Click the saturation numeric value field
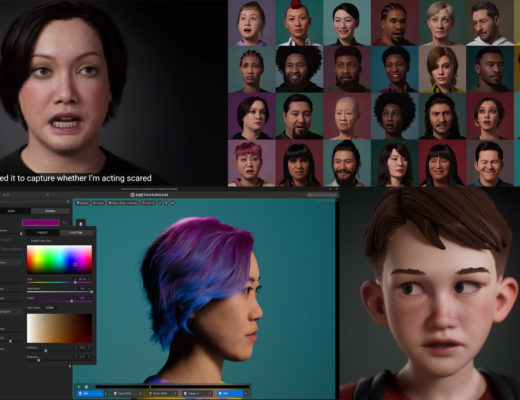The width and height of the screenshot is (520, 400). [83, 289]
